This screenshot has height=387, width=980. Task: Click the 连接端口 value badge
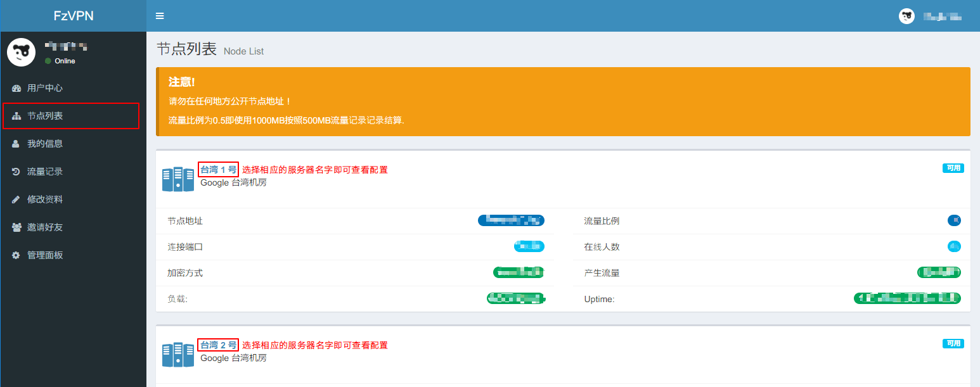pos(529,246)
